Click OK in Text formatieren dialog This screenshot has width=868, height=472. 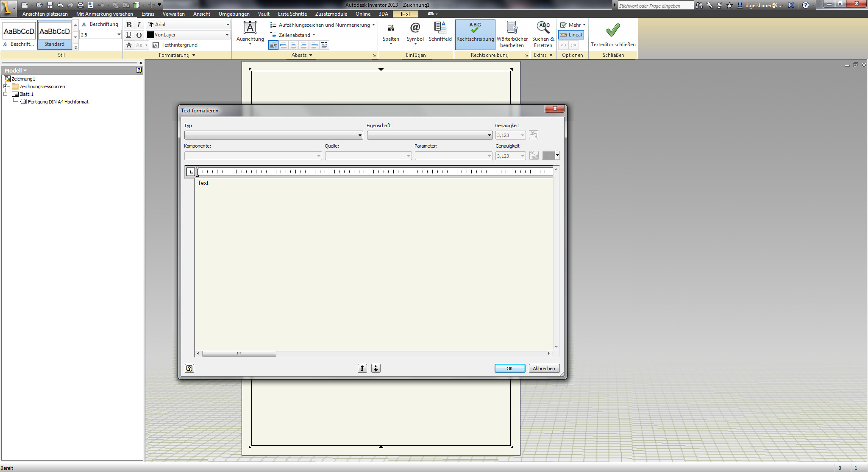[x=510, y=369]
